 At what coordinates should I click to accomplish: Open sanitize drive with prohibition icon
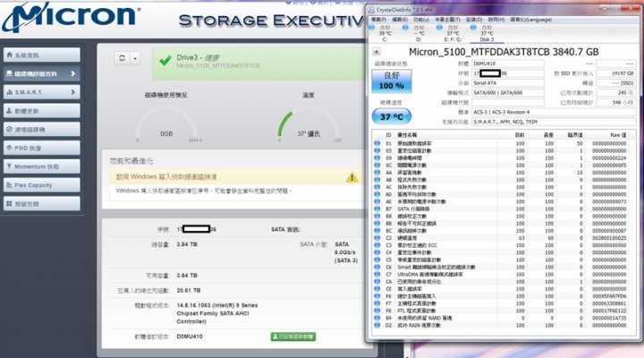[x=42, y=129]
